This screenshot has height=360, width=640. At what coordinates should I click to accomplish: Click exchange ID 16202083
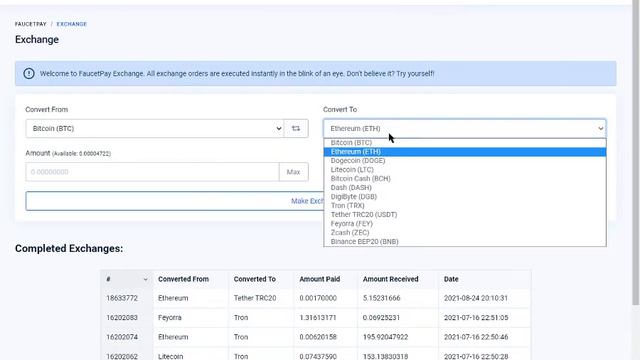122,318
